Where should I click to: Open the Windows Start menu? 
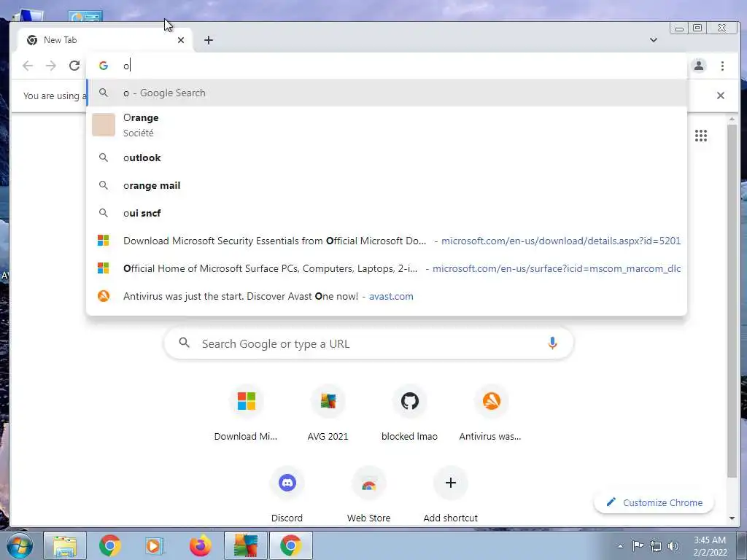18,545
